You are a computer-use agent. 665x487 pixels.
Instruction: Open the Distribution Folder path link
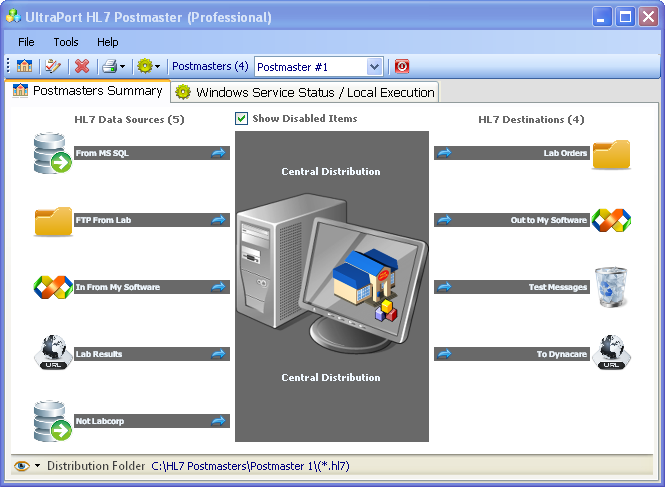(250, 466)
